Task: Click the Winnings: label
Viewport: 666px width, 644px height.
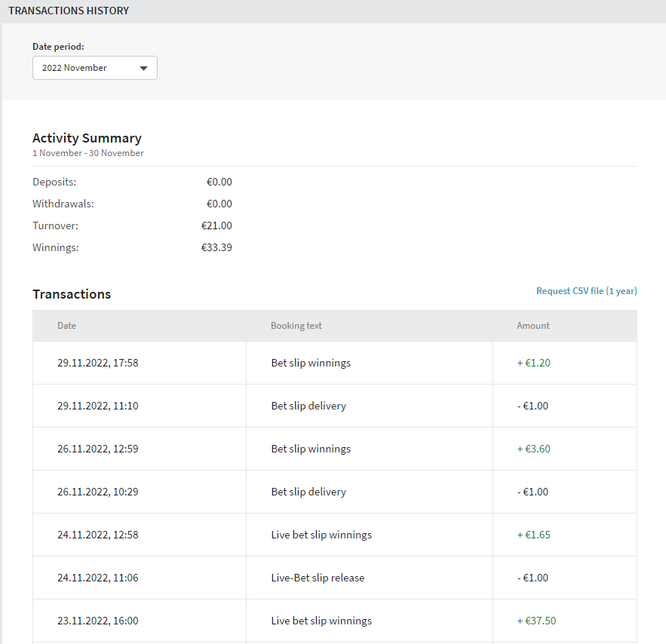Action: [x=56, y=247]
